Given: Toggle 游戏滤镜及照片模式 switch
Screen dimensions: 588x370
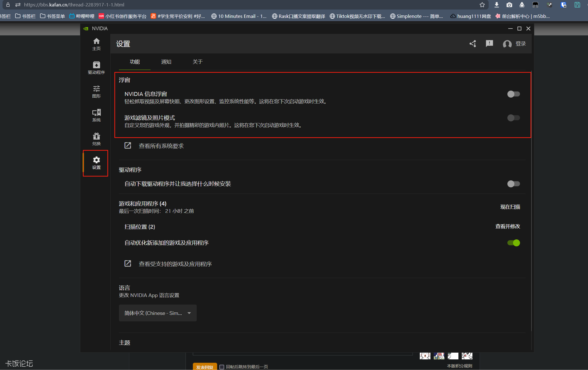Looking at the screenshot, I should click(514, 118).
